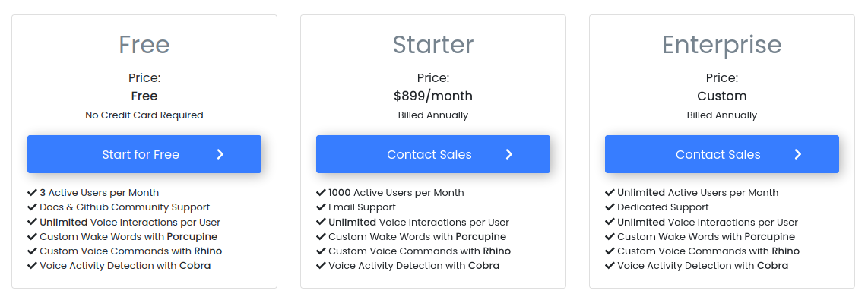Click the chevron arrow on Start for Free

coord(220,154)
